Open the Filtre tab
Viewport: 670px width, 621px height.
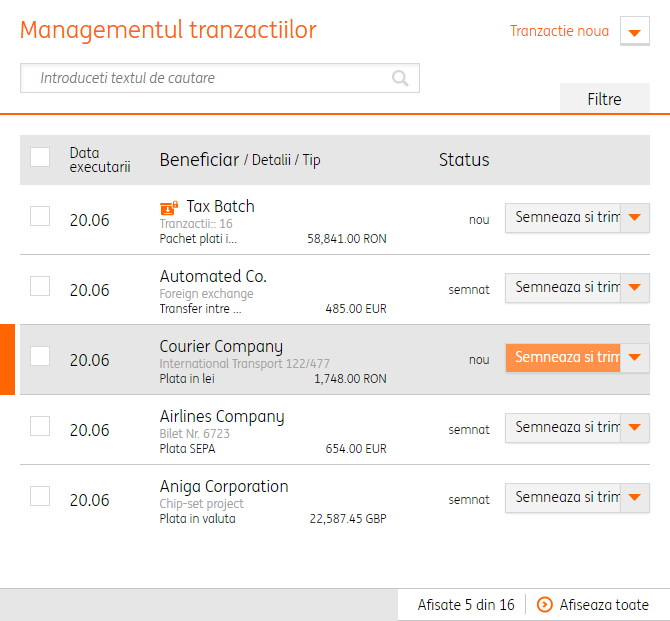[604, 99]
